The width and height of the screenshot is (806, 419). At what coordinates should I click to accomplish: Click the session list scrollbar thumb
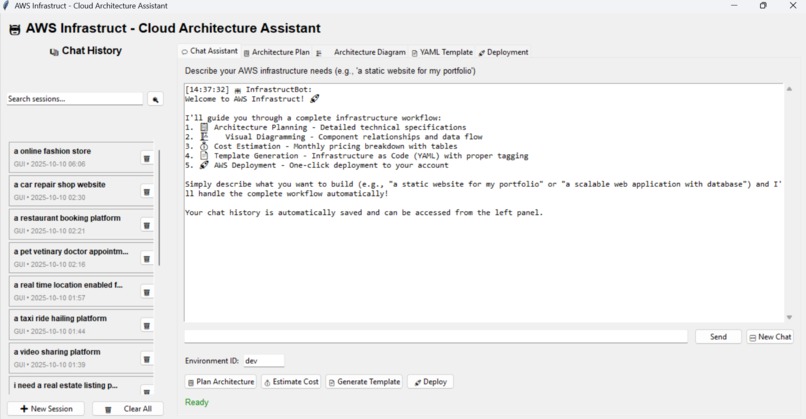[x=159, y=208]
